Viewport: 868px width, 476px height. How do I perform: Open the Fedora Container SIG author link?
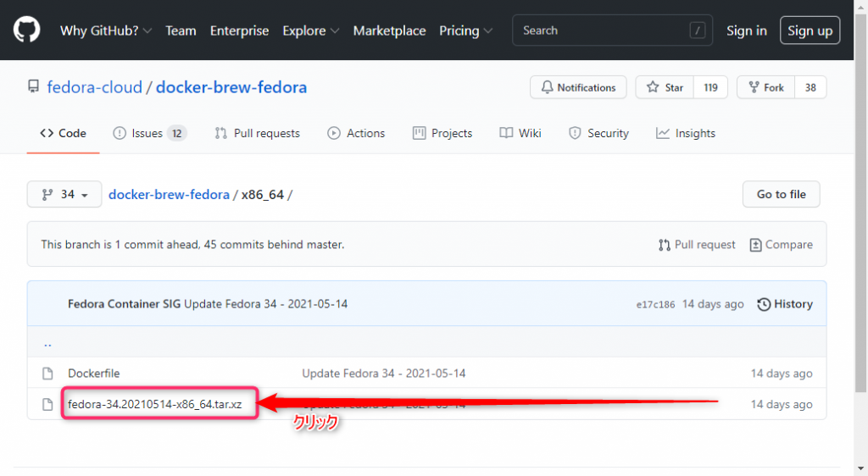coord(124,303)
